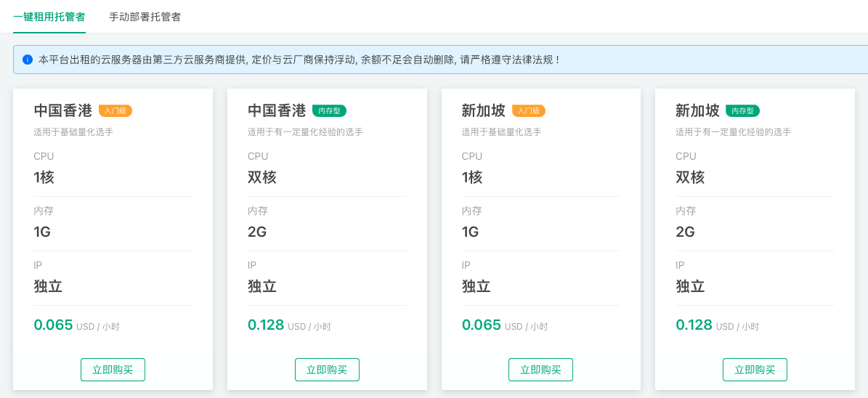Open the 手动部署托管者 tab
868x398 pixels.
(x=145, y=17)
